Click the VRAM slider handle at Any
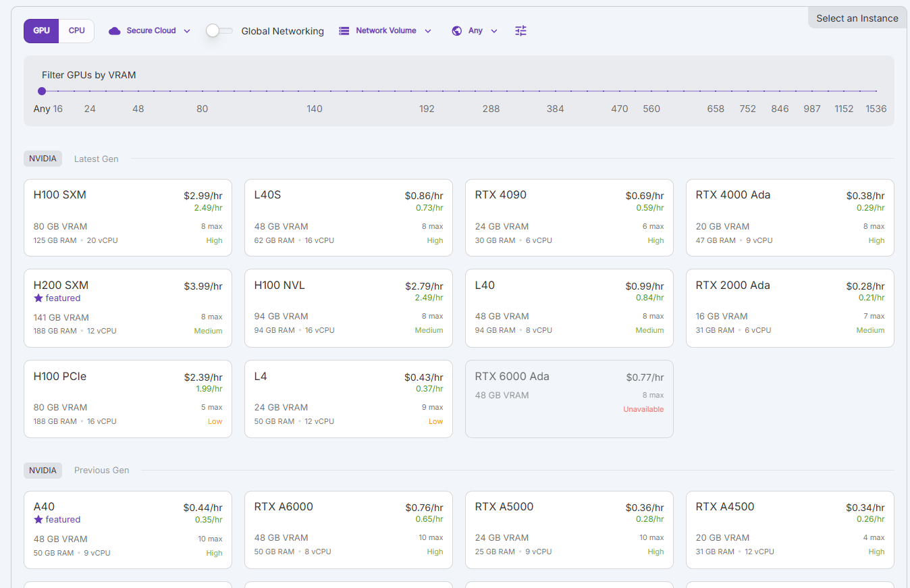Screen dimensions: 910x588 (x=42, y=91)
